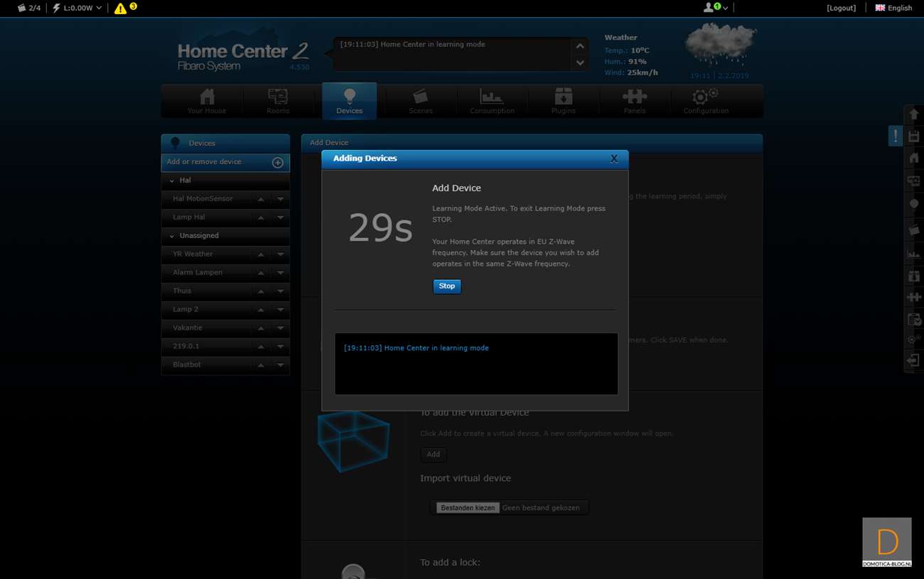This screenshot has width=924, height=579.
Task: Move Thuis down in the list
Action: [280, 291]
